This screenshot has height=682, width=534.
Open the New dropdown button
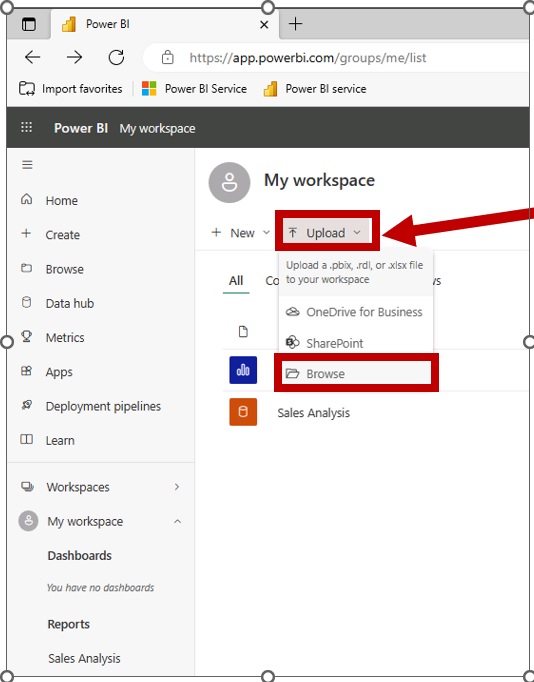pyautogui.click(x=240, y=233)
